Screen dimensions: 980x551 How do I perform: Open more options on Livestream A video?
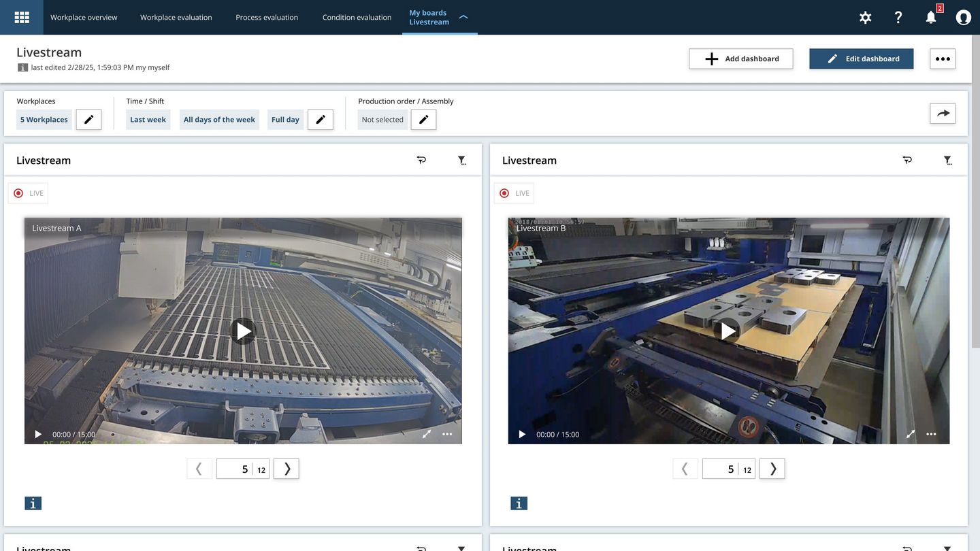tap(447, 434)
